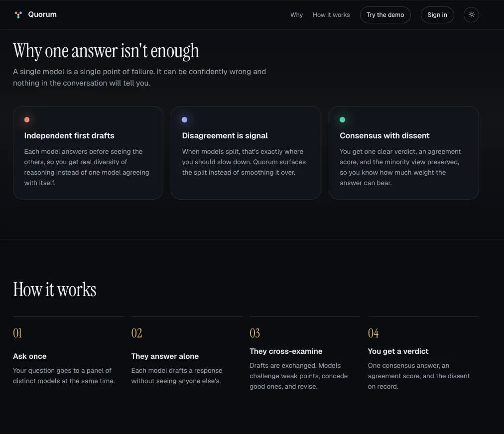
Task: Click the text 'Drafts are exchanged. Models'
Action: (299, 376)
